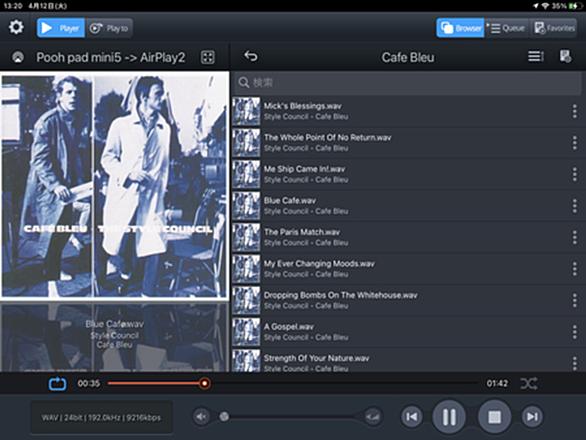Open more options for A Gospel.wav
The height and width of the screenshot is (440, 586).
[x=574, y=332]
